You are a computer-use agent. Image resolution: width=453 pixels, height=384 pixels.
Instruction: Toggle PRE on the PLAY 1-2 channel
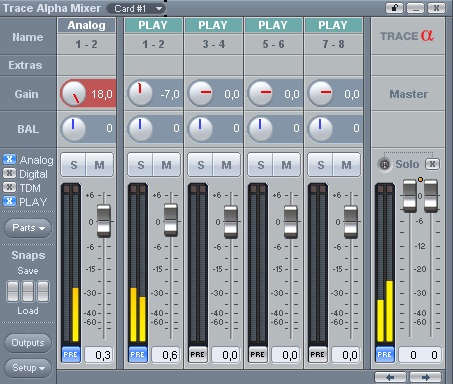pos(138,355)
